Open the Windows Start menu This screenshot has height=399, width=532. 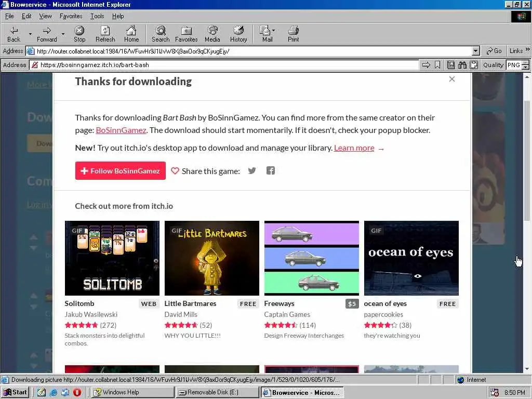coord(15,392)
